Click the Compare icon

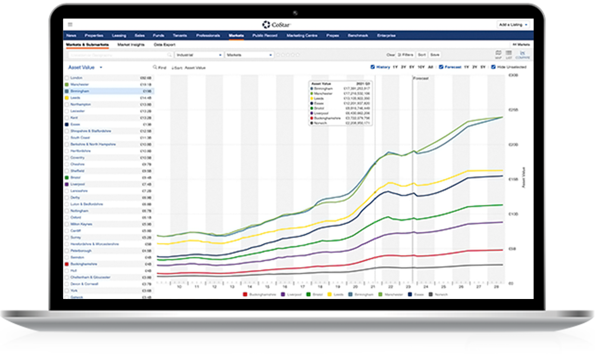click(522, 53)
